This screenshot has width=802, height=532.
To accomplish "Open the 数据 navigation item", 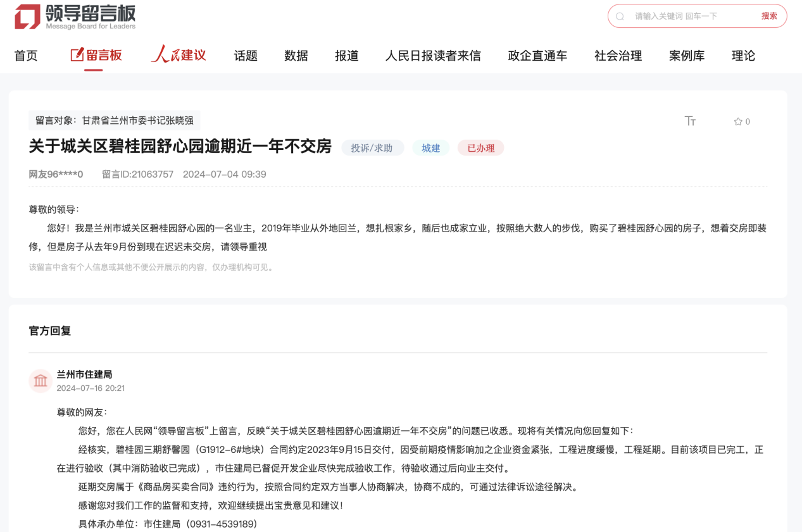I will pyautogui.click(x=296, y=56).
